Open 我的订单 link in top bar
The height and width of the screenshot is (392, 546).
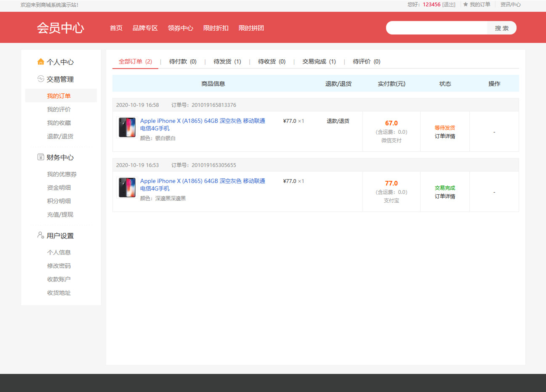[480, 5]
